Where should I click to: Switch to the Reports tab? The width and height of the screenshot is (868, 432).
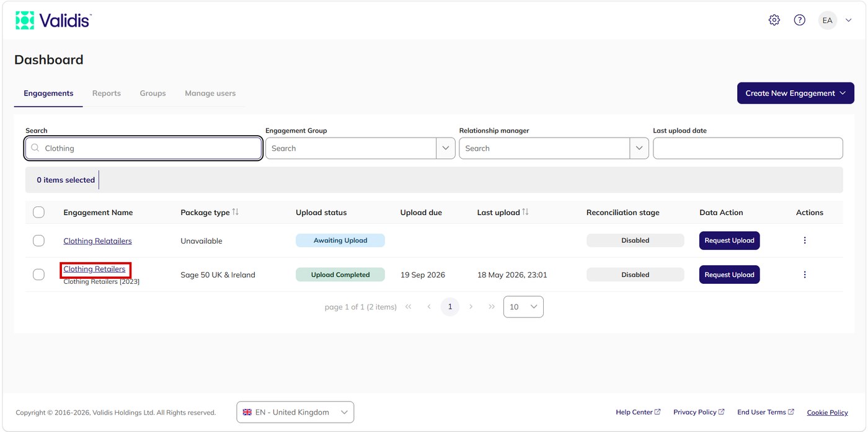pos(107,93)
